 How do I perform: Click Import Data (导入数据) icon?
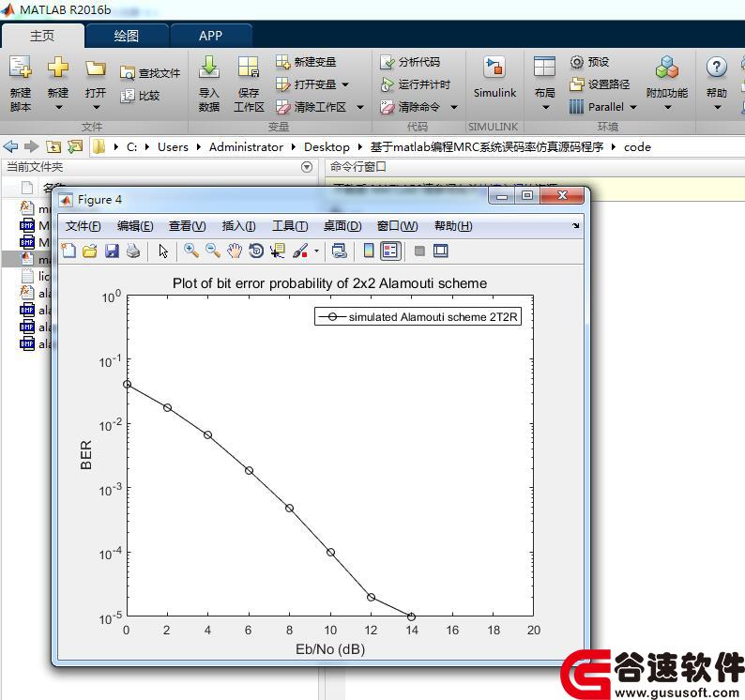[x=209, y=68]
